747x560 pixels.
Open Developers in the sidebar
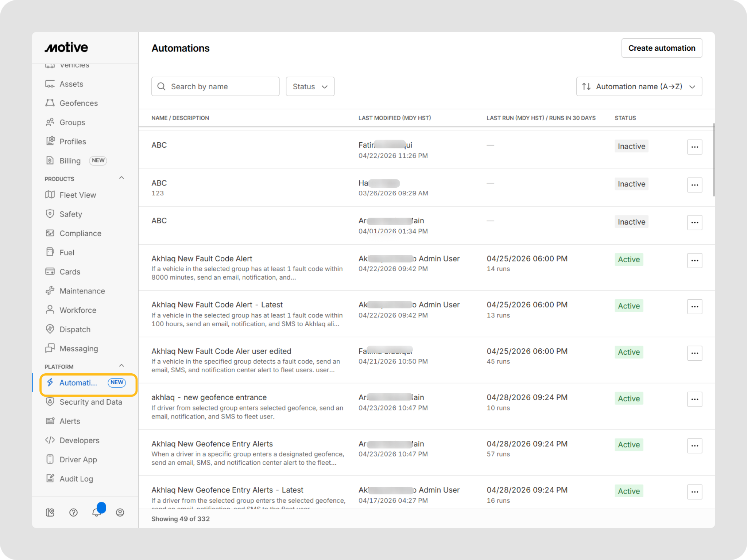(x=79, y=440)
